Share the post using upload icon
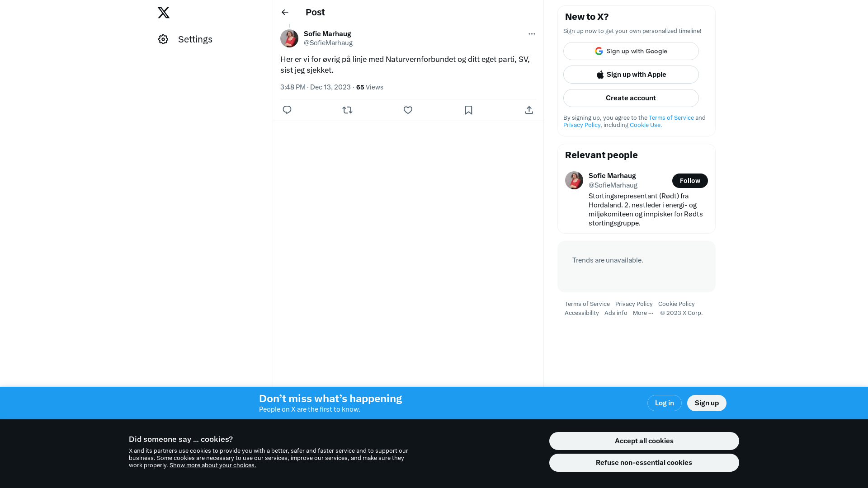868x488 pixels. (529, 110)
